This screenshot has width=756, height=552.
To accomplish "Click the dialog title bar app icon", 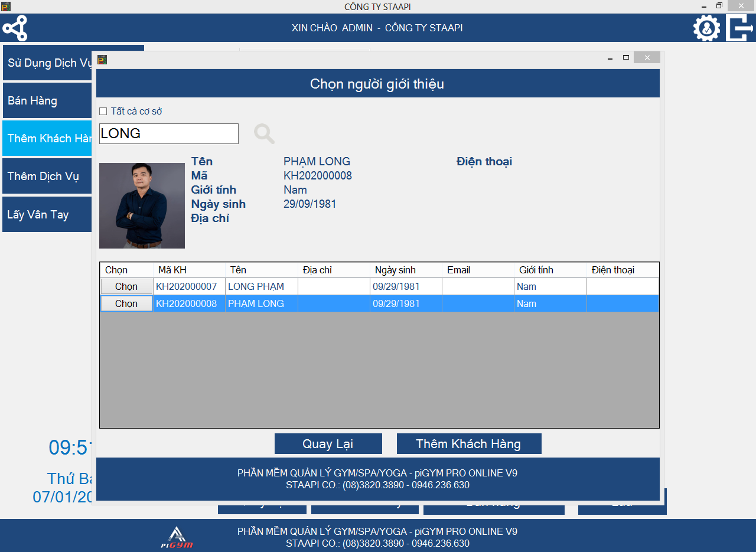I will pos(102,59).
